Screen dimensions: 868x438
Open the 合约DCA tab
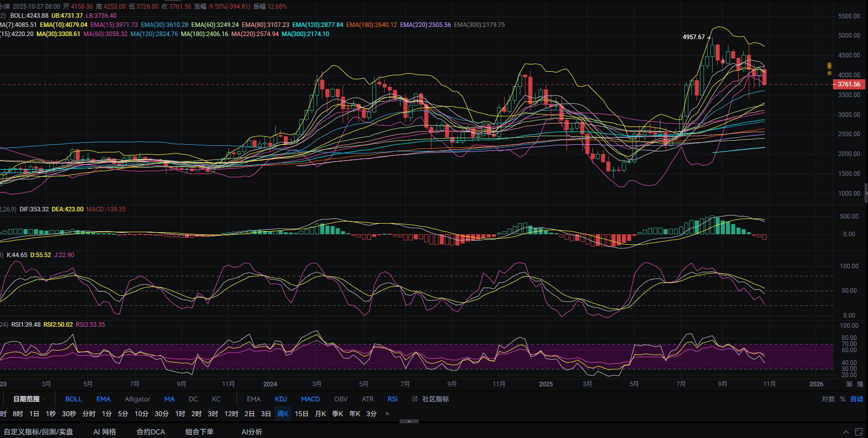point(151,432)
